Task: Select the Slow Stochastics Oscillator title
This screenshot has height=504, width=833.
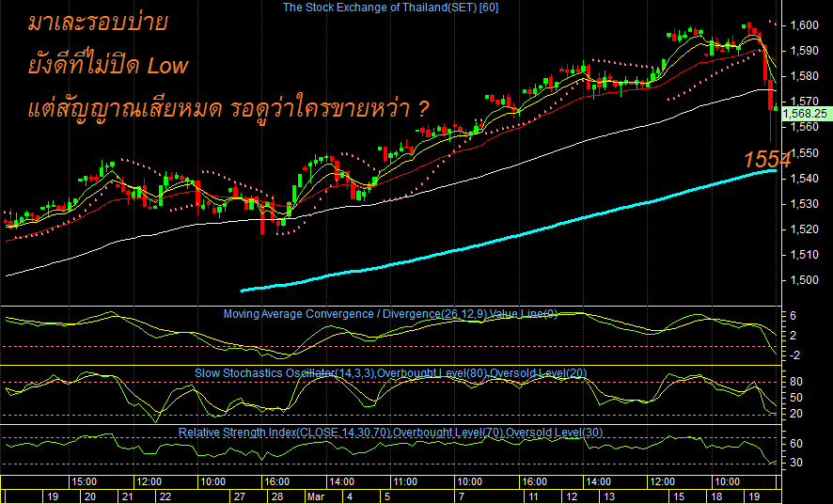Action: [x=390, y=372]
